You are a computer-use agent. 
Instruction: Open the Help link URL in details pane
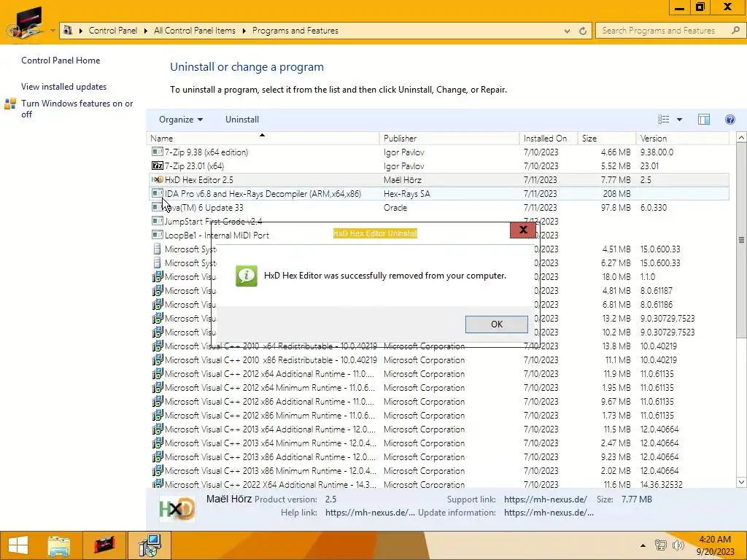click(x=370, y=513)
